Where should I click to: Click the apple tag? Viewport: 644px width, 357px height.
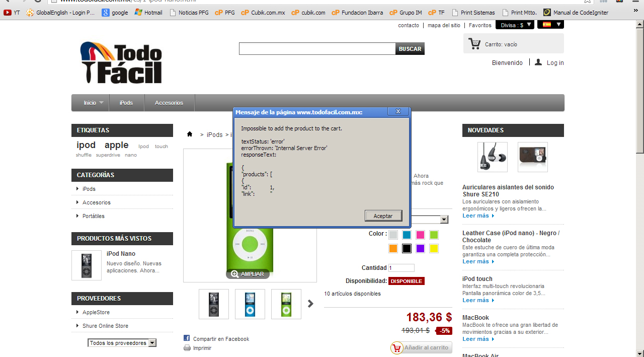[x=117, y=145]
